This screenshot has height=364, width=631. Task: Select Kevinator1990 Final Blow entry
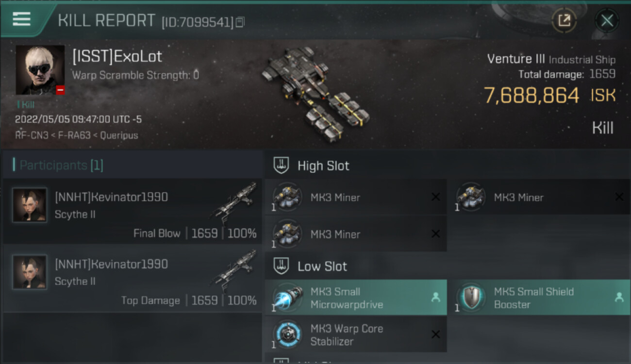[133, 211]
